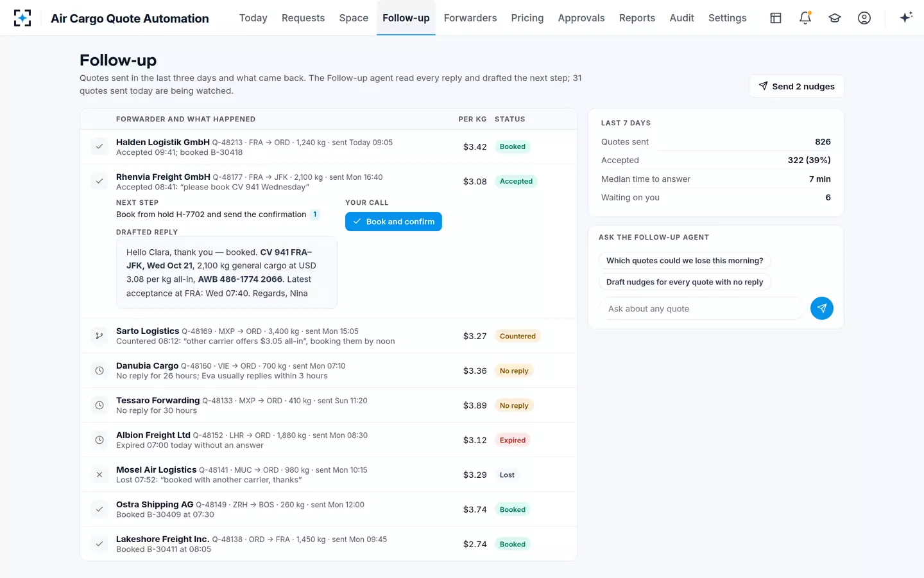Viewport: 924px width, 578px height.
Task: Click the drafted reply text box
Action: (x=227, y=273)
